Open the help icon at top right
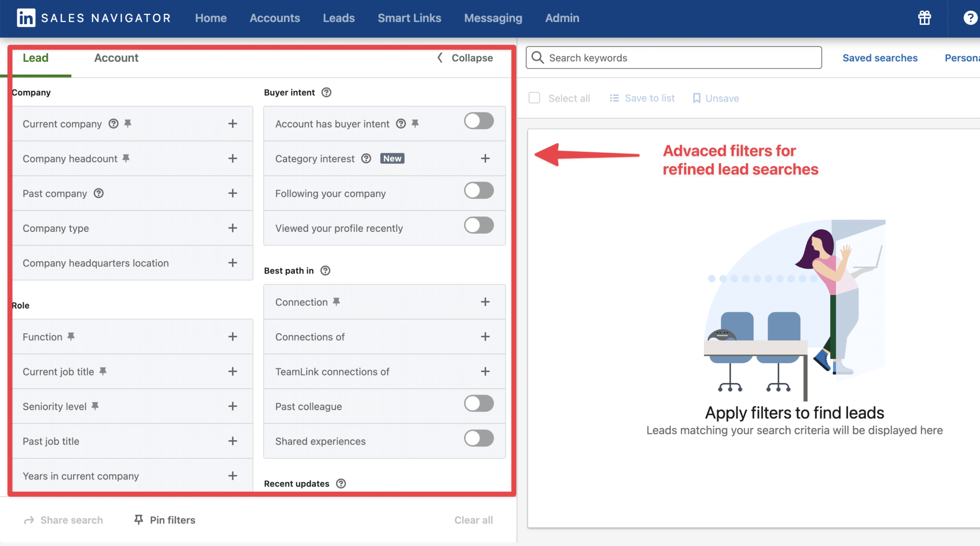This screenshot has height=546, width=980. point(970,18)
